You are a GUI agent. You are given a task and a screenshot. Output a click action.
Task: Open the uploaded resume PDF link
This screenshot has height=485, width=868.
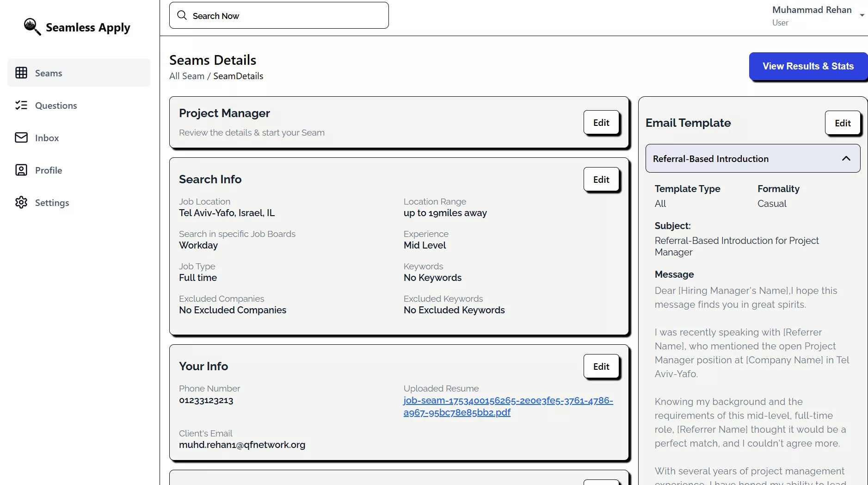click(x=508, y=406)
